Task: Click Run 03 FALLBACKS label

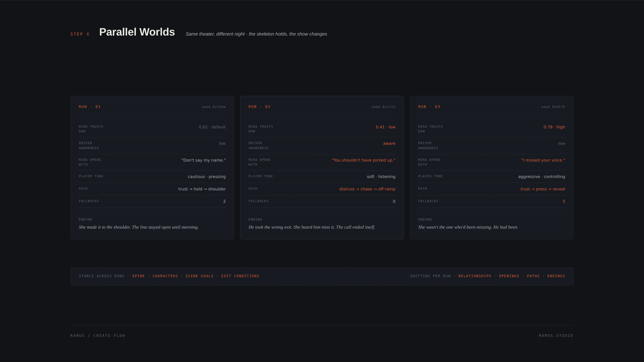Action: click(428, 201)
